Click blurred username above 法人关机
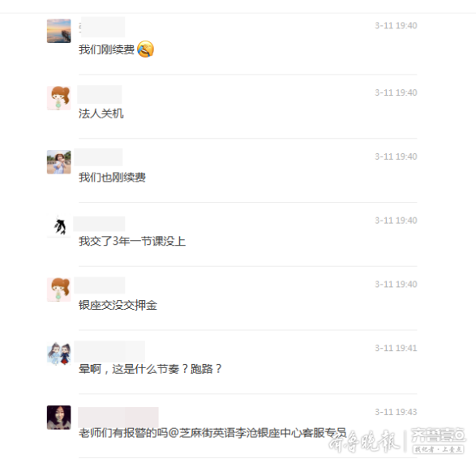The height and width of the screenshot is (463, 476). point(100,94)
